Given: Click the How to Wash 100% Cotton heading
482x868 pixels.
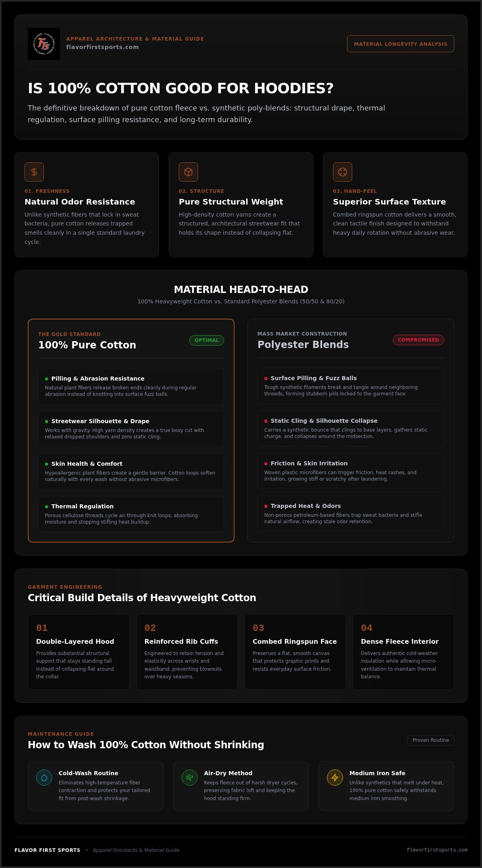Looking at the screenshot, I should tap(146, 745).
